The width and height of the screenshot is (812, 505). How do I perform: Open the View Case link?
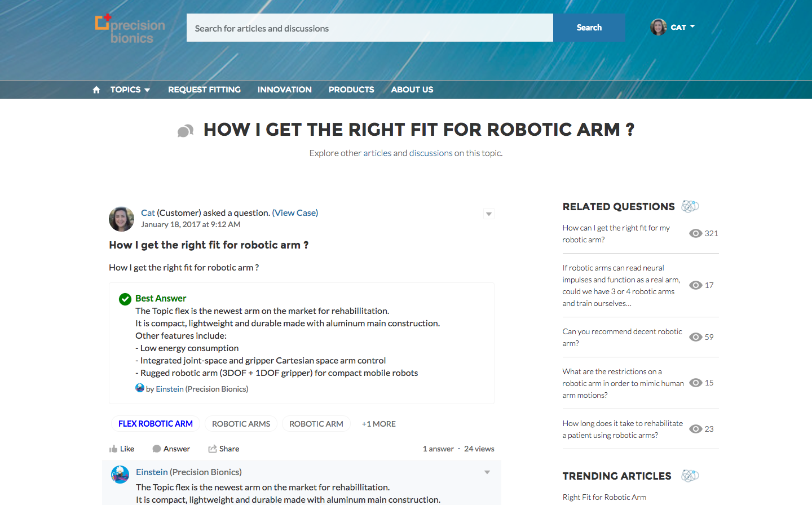click(295, 212)
